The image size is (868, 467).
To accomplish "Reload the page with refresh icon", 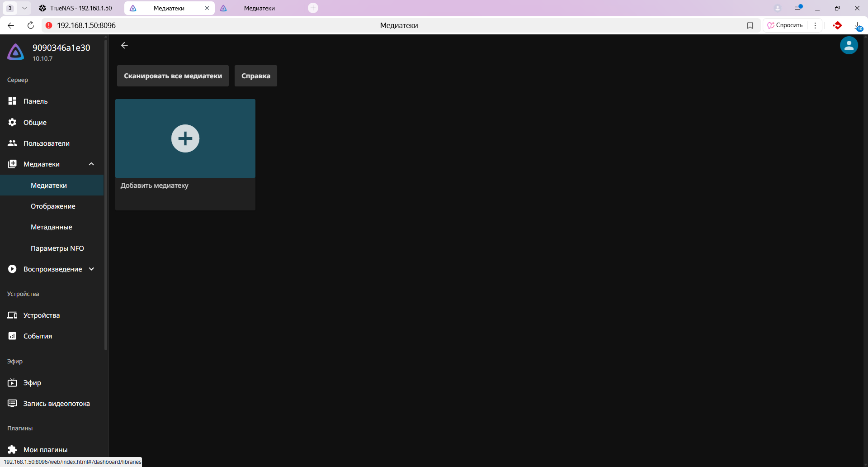I will coord(31,25).
